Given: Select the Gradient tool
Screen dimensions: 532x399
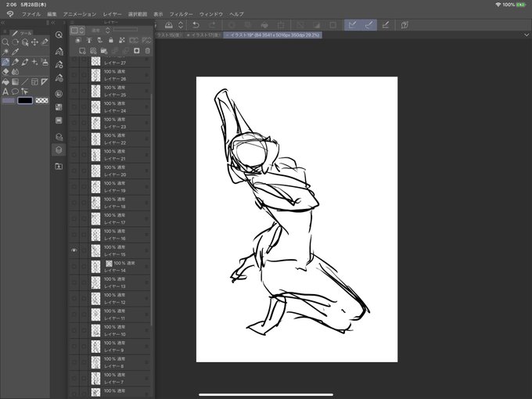Looking at the screenshot, I should (x=15, y=82).
